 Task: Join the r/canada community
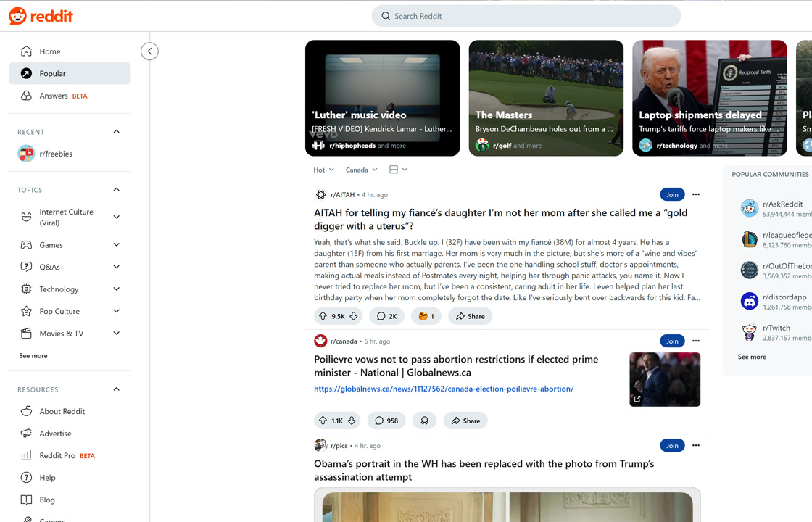(672, 341)
